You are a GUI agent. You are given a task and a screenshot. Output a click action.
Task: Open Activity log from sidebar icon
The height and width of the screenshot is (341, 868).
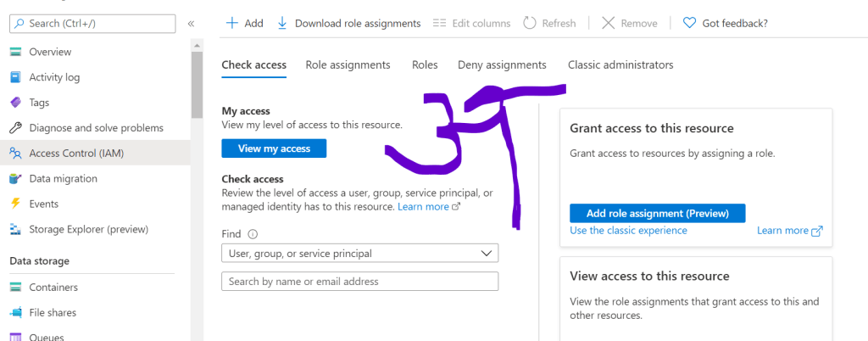tap(15, 77)
